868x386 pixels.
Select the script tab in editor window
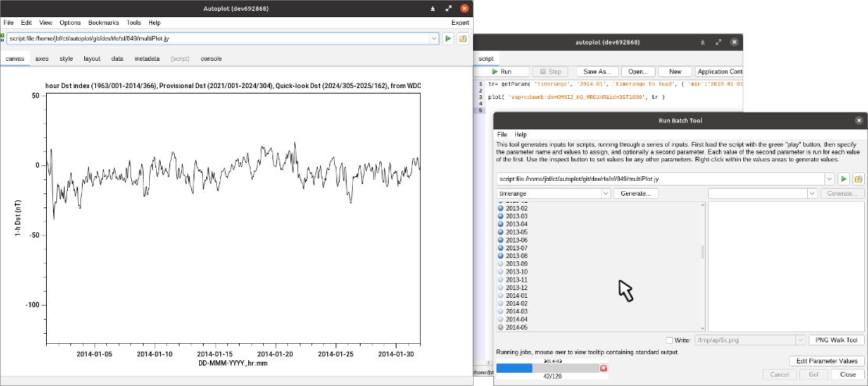[x=486, y=58]
